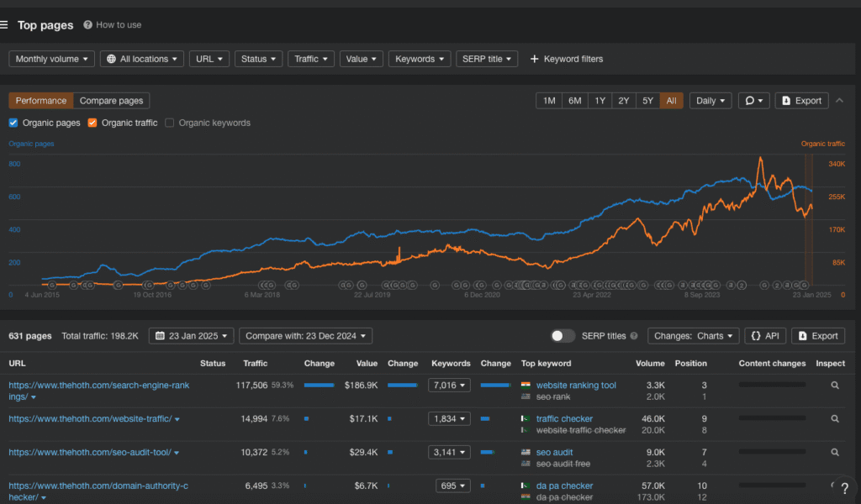The width and height of the screenshot is (861, 504).
Task: Uncheck the Organic pages checkbox
Action: [13, 123]
